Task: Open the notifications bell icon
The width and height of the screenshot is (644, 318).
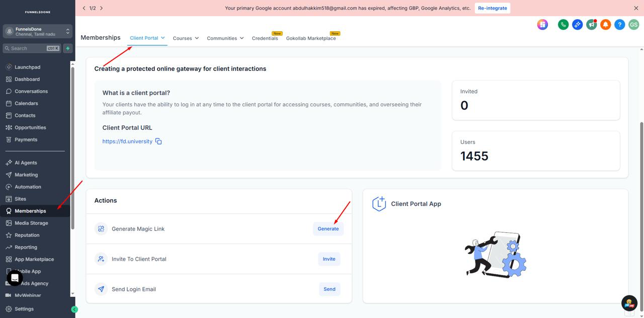Action: [605, 24]
